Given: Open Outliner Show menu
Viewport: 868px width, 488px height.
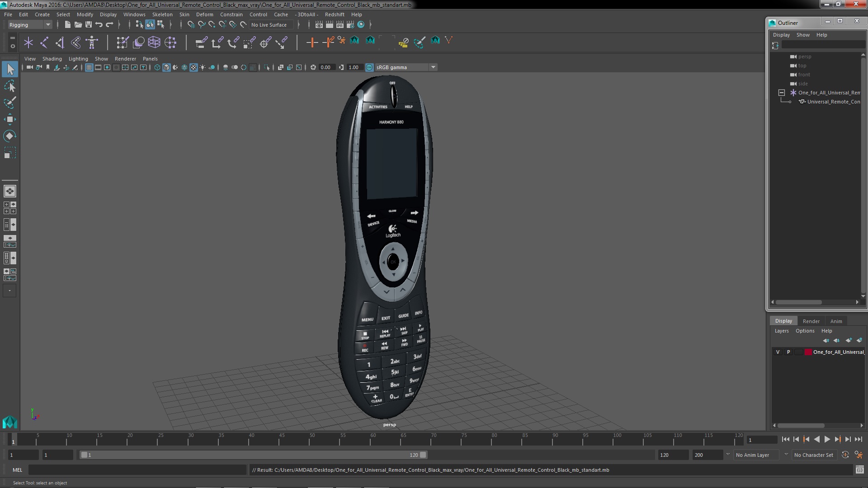Looking at the screenshot, I should [803, 35].
